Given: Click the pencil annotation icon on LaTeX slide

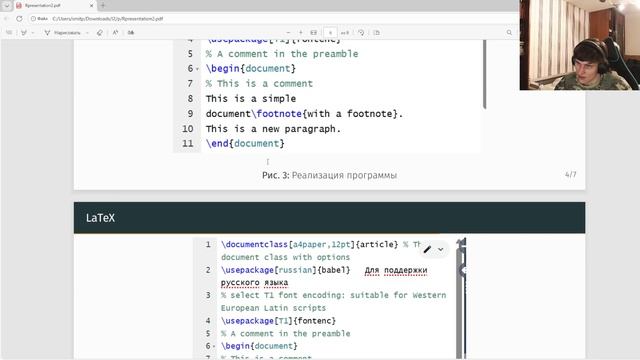Looking at the screenshot, I should [x=427, y=249].
